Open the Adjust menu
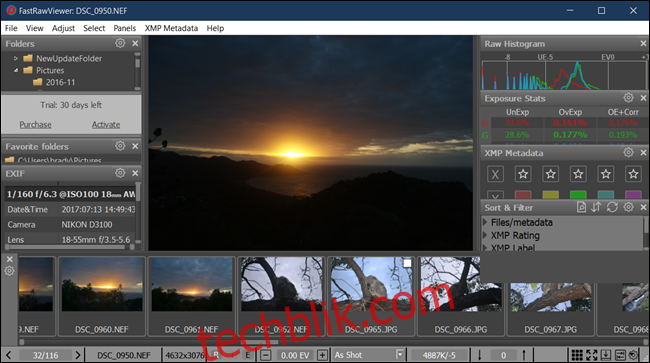Image resolution: width=650 pixels, height=363 pixels. (63, 28)
